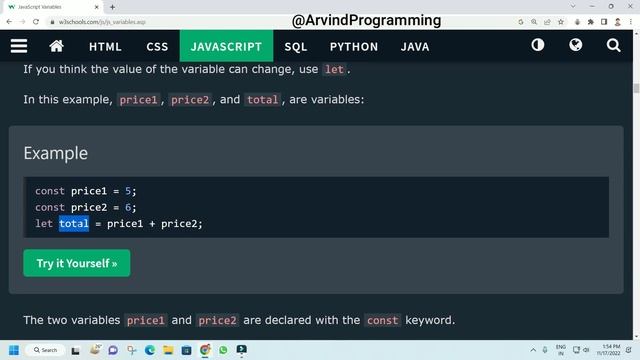The height and width of the screenshot is (360, 640).
Task: Go to W3Schools home icon
Action: coord(56,46)
